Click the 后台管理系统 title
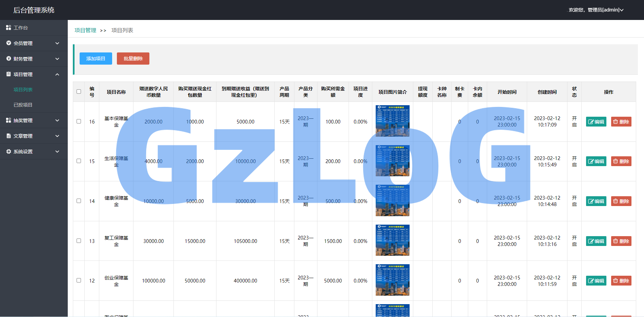644x317 pixels. click(34, 10)
